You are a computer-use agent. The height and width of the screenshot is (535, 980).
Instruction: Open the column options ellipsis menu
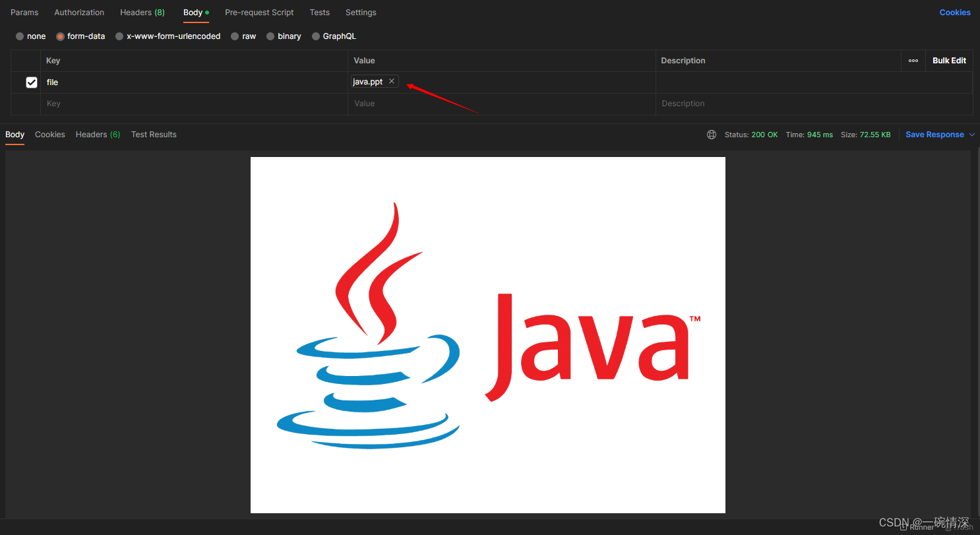913,61
